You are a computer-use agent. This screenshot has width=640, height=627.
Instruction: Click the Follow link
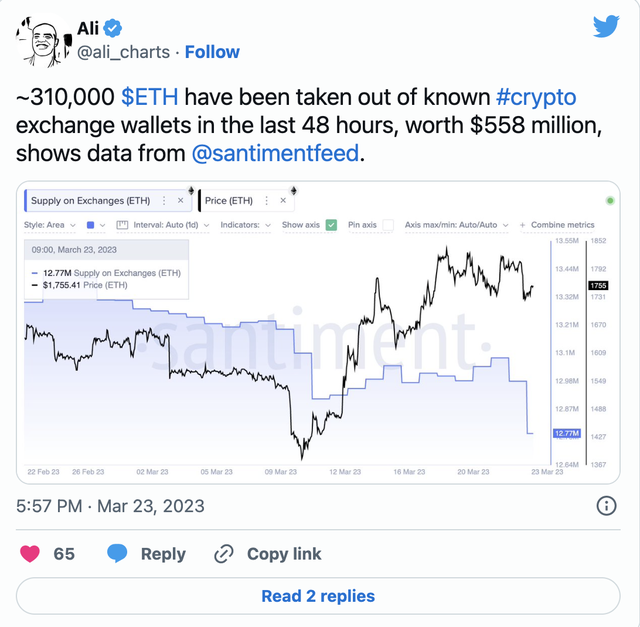click(x=212, y=50)
